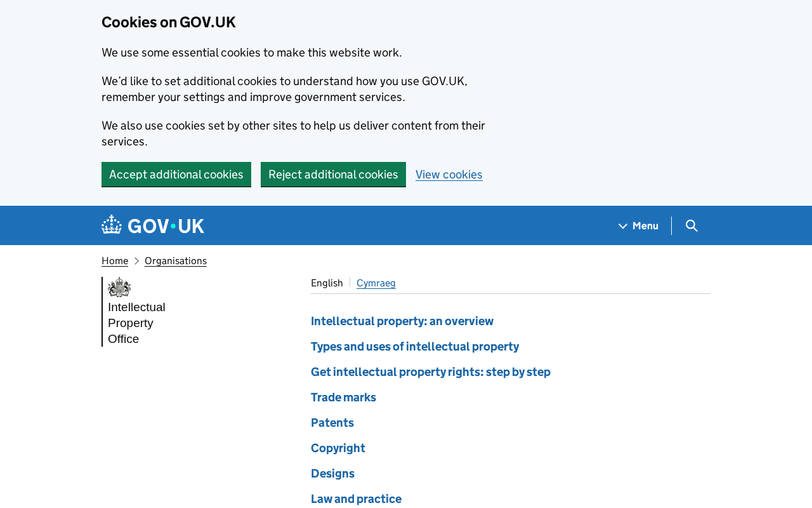
Task: Accept additional cookies
Action: 176,174
